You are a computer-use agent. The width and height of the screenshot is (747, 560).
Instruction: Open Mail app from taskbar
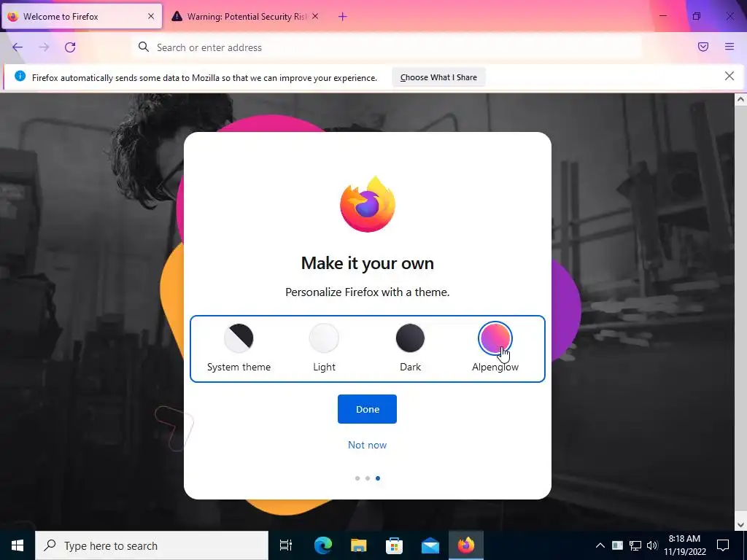pos(430,545)
